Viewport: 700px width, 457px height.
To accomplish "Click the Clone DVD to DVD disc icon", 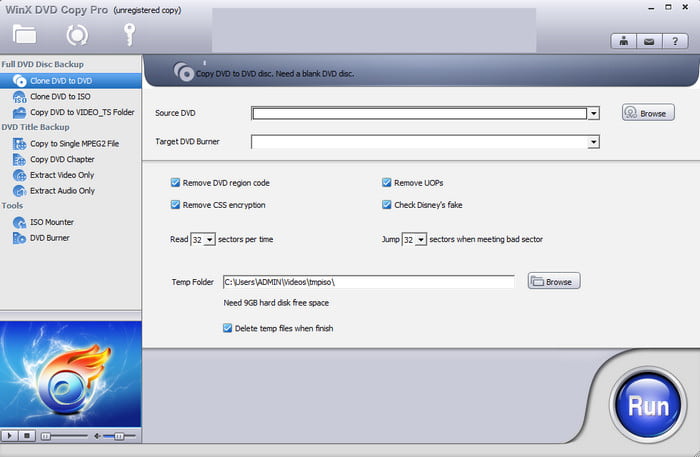I will click(19, 81).
